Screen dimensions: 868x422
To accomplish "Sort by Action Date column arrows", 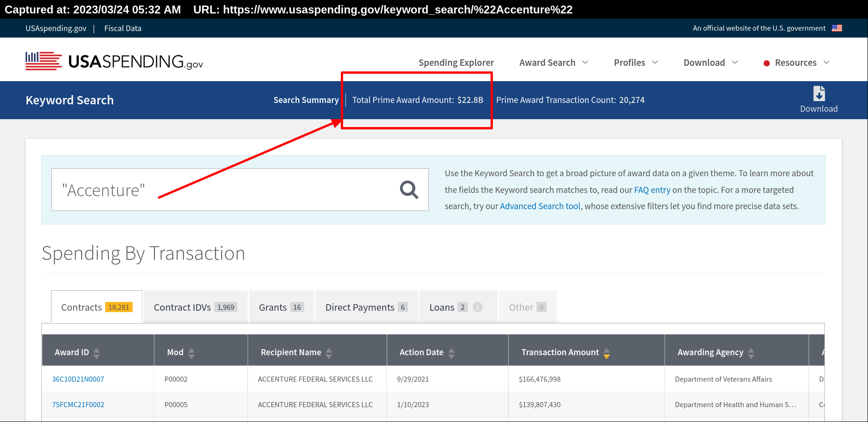I will [451, 353].
